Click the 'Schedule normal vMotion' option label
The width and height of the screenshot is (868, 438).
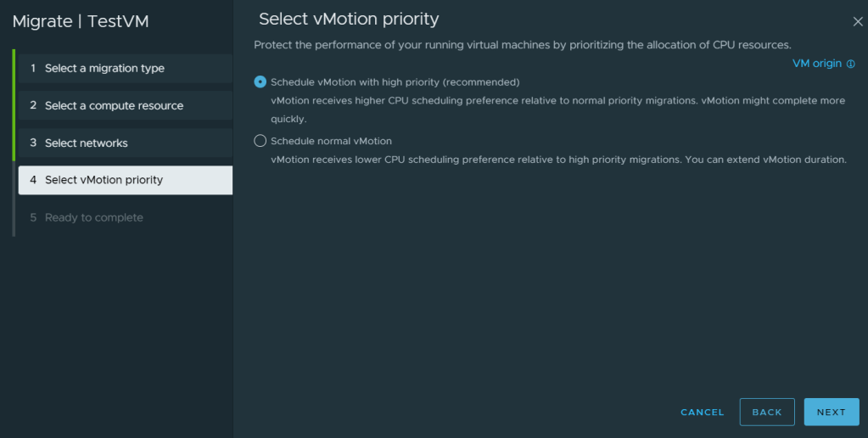point(331,141)
